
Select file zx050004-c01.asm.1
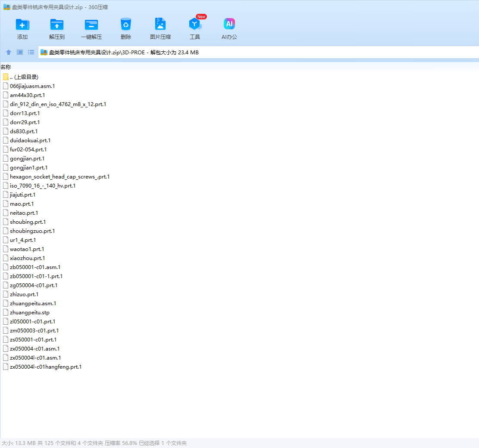coord(31,349)
